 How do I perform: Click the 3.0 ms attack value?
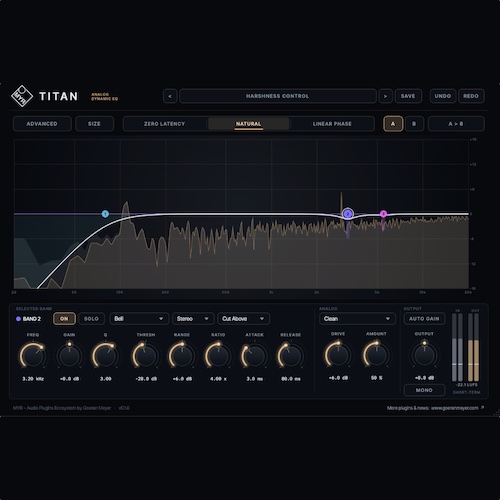click(x=255, y=379)
